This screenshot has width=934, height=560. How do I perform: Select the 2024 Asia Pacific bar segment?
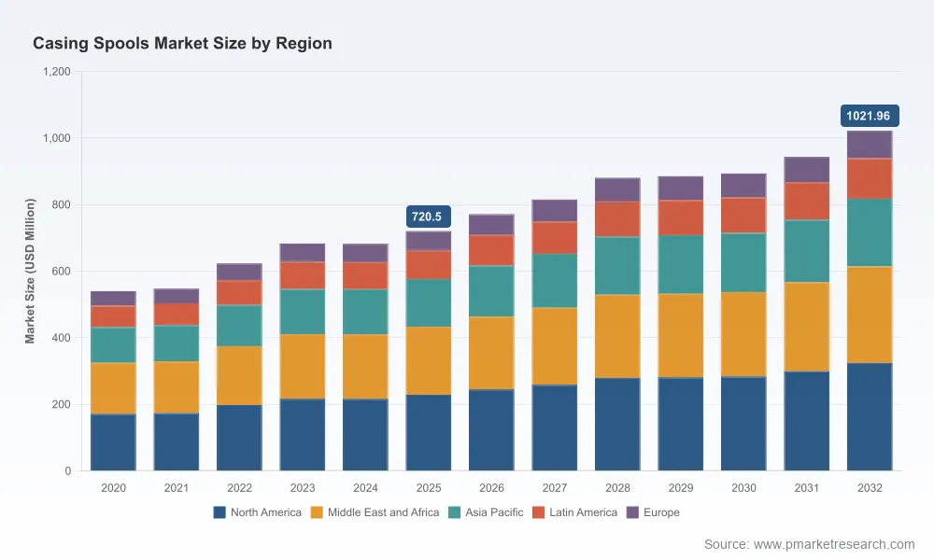pos(365,312)
